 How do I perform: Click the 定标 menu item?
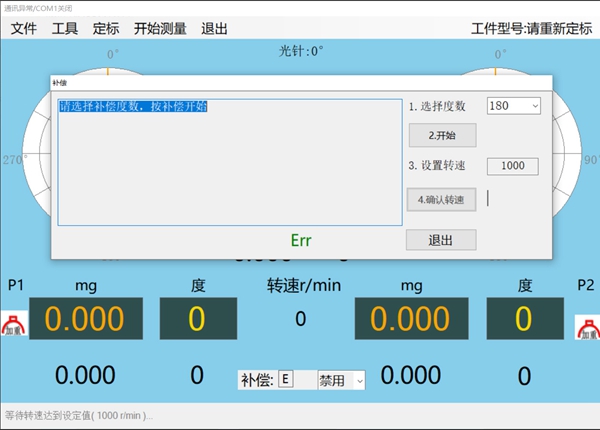[106, 28]
